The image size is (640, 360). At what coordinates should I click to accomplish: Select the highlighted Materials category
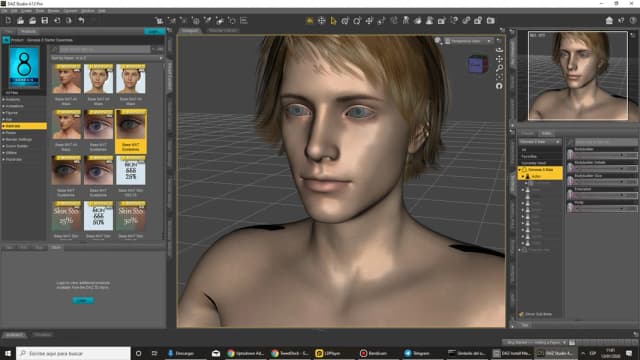[24, 126]
